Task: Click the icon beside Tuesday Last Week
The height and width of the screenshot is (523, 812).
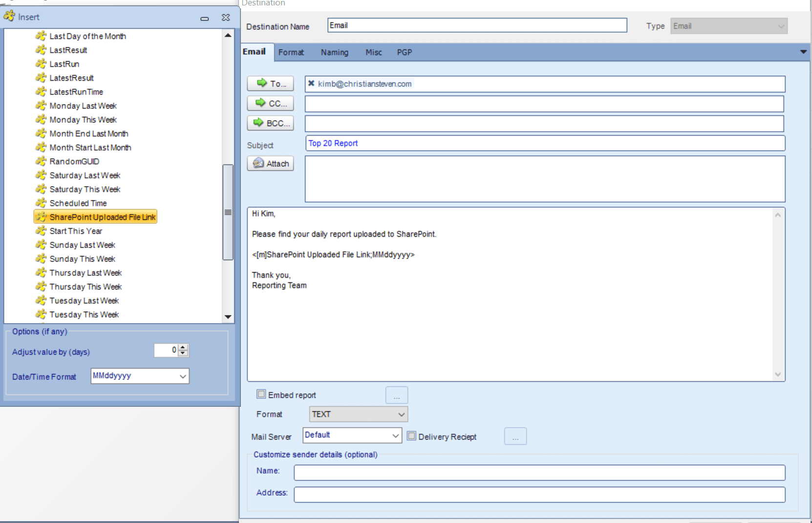Action: [41, 300]
